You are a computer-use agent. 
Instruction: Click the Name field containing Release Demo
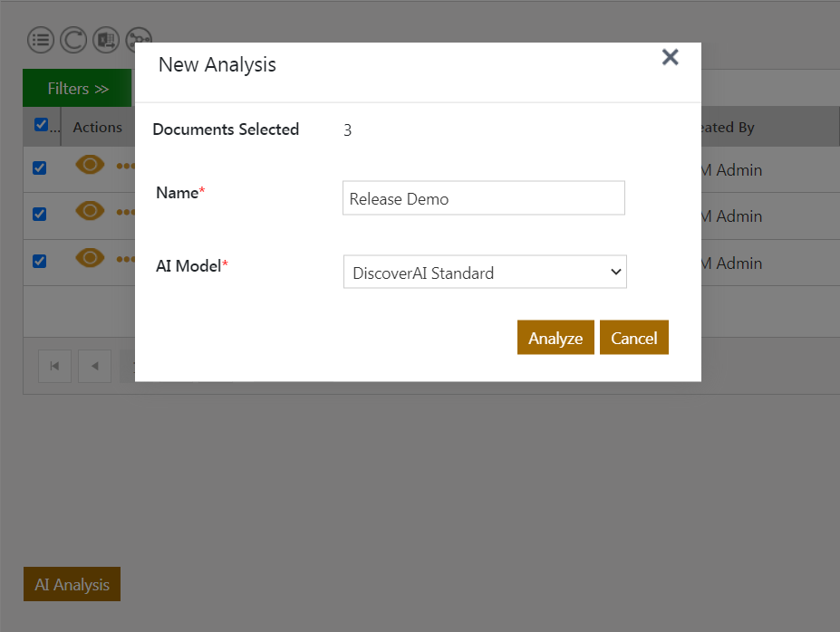[484, 198]
